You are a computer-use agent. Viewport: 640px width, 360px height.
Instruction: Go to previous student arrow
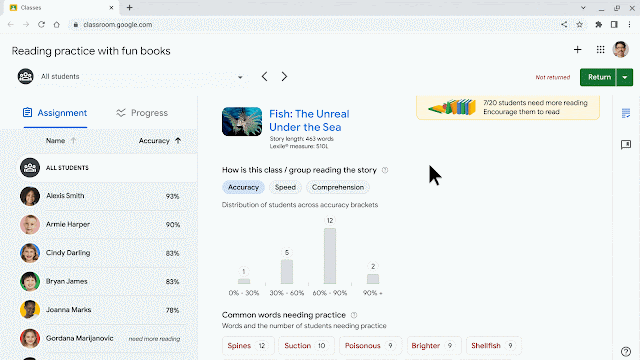click(x=264, y=76)
